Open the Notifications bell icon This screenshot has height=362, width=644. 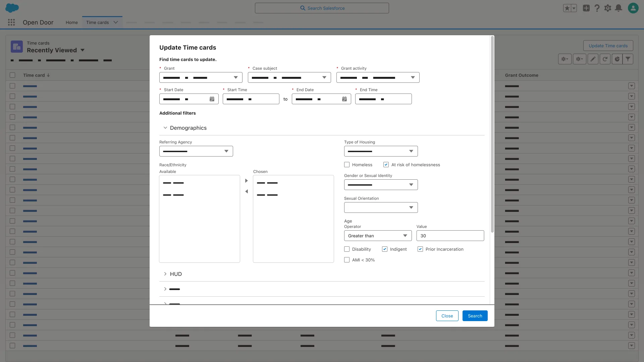(x=619, y=8)
